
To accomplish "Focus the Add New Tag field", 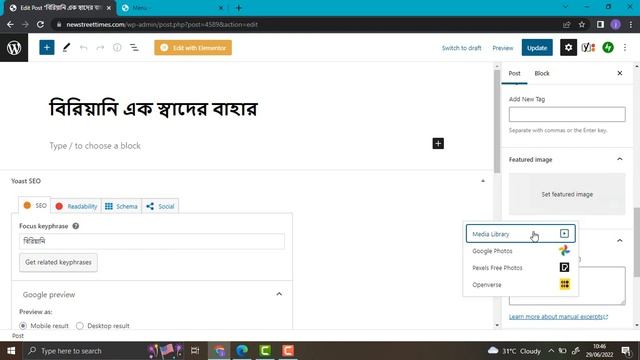I will pyautogui.click(x=567, y=114).
